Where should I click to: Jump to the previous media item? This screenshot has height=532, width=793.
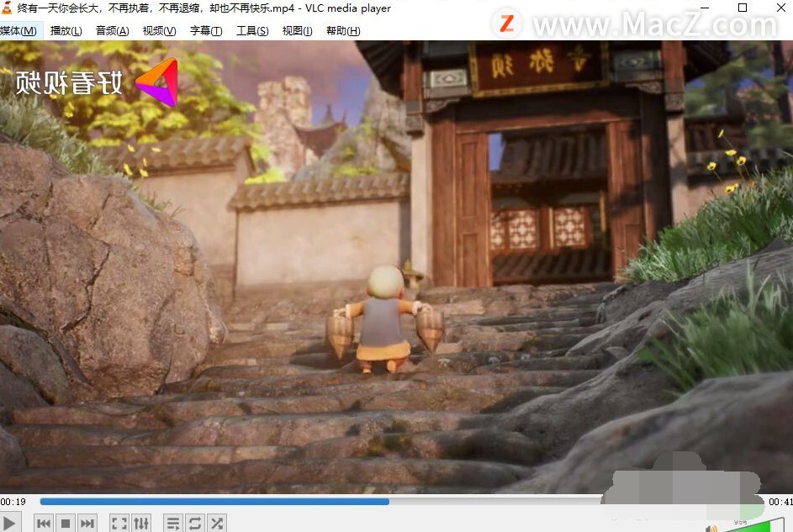coord(44,523)
